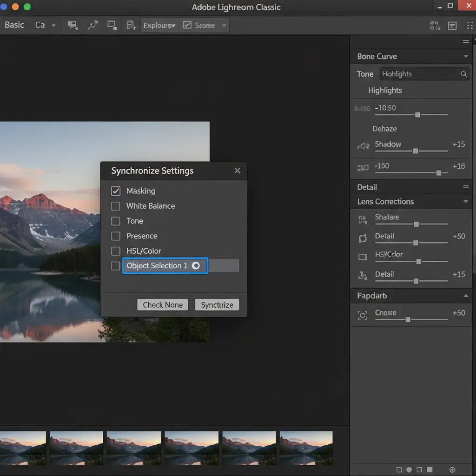Click the wand-like tool icon in the toolbar
Viewport: 476px width, 476px height.
coord(93,25)
